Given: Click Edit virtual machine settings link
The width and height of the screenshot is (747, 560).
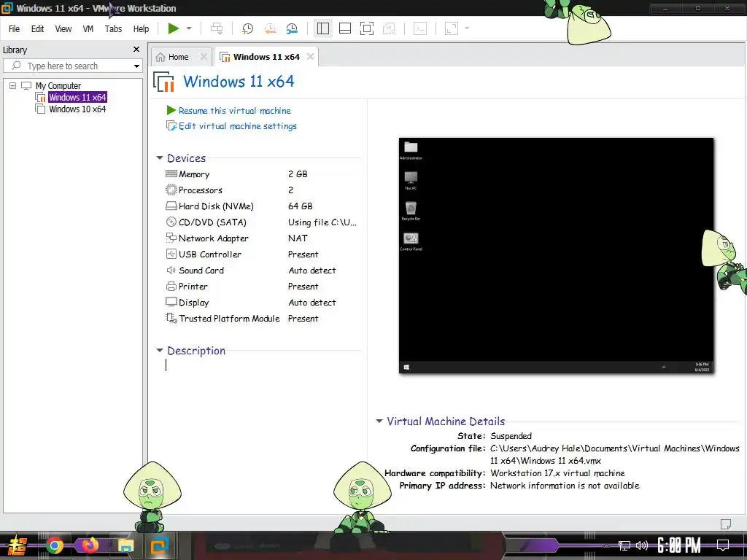Looking at the screenshot, I should click(238, 126).
